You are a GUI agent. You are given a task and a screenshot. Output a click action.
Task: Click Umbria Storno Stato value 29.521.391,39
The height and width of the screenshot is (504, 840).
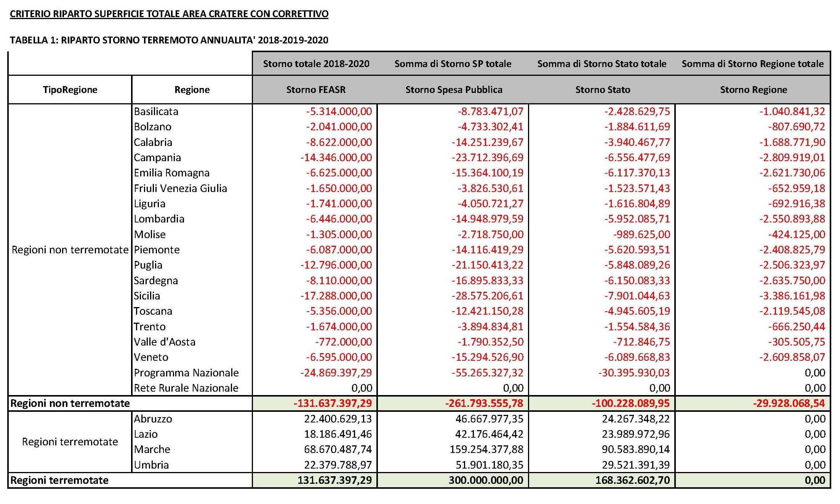pos(636,465)
